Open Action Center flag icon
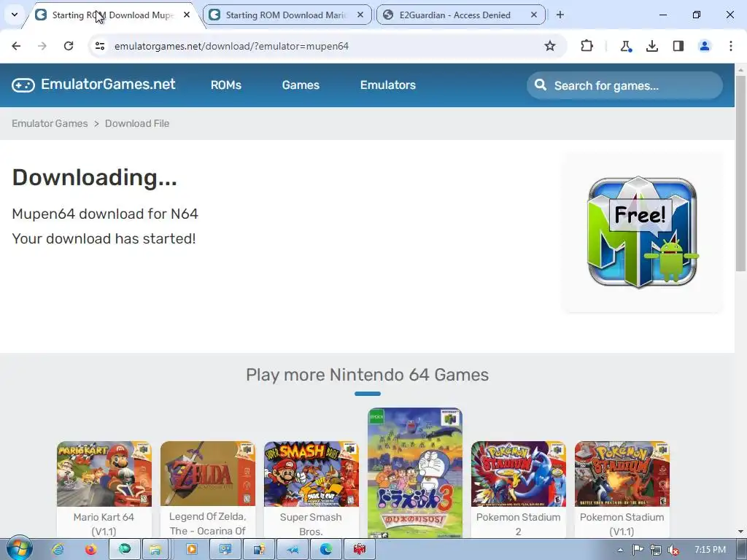The width and height of the screenshot is (747, 560). (x=638, y=550)
